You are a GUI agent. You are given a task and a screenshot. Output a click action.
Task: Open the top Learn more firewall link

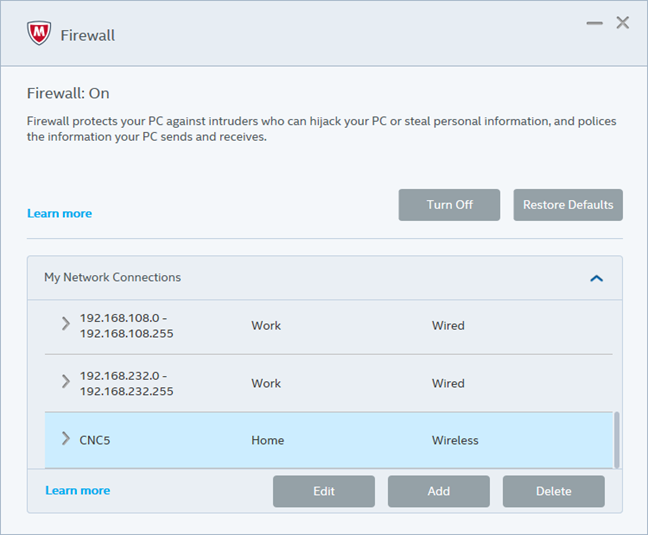point(60,214)
